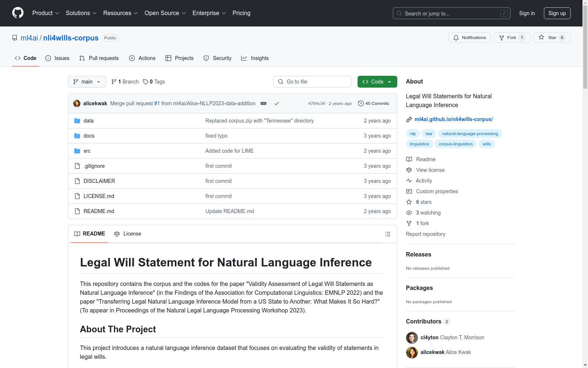Open the Insights tab
This screenshot has height=368, width=588.
(255, 58)
